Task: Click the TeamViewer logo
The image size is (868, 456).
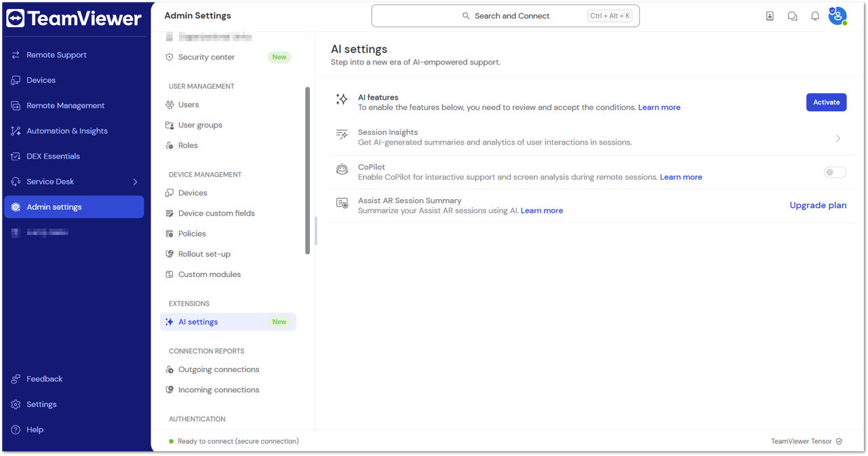Action: [x=74, y=18]
